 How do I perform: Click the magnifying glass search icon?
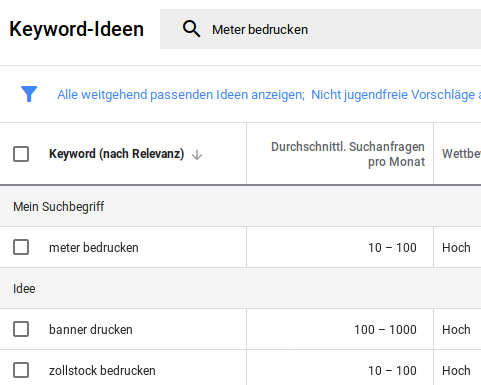coord(191,29)
